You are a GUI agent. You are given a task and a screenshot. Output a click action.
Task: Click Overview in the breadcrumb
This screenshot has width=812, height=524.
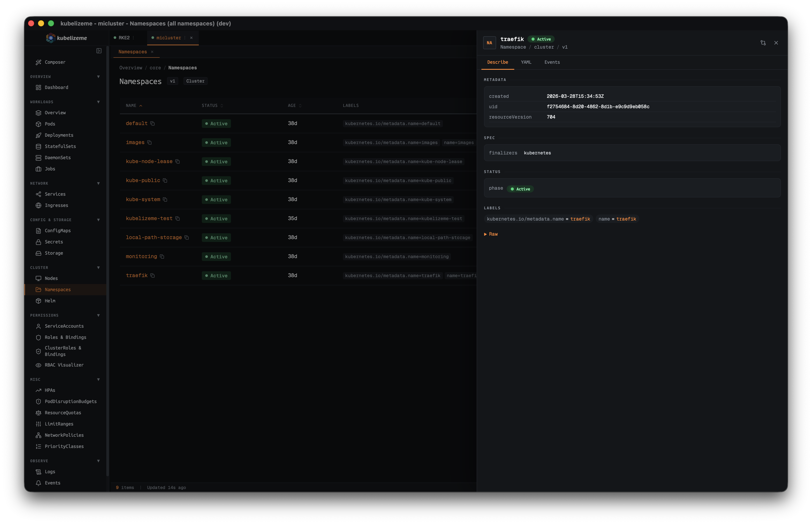(131, 68)
